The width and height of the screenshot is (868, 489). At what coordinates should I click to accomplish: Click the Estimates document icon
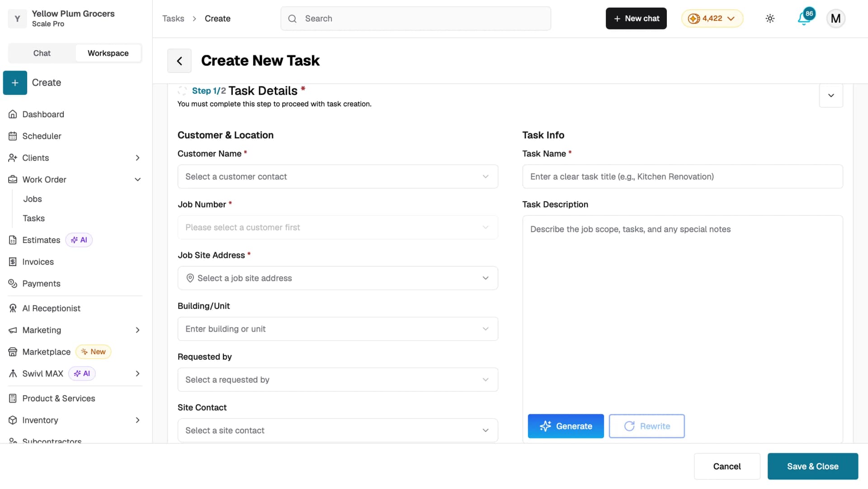(13, 240)
